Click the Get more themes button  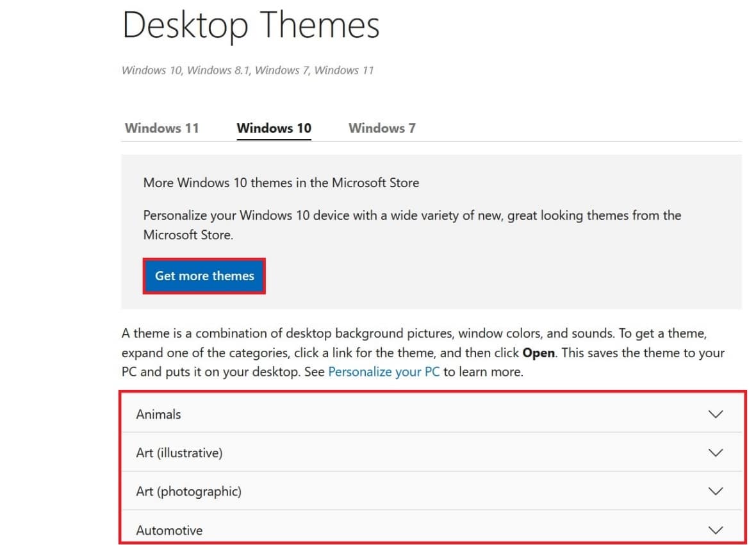204,276
